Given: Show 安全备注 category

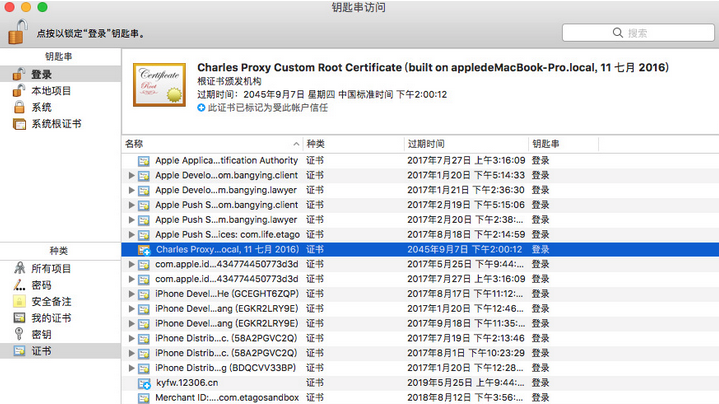Looking at the screenshot, I should point(61,301).
